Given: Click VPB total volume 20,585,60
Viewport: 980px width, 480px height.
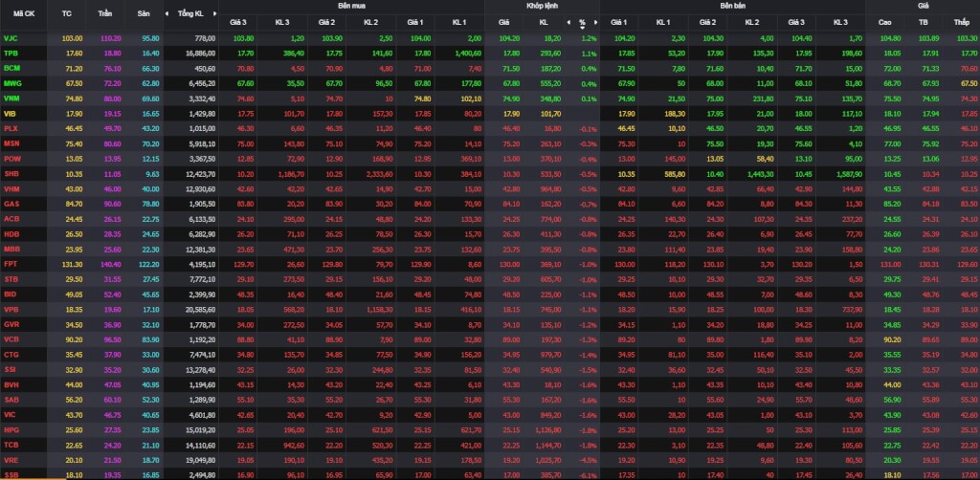Looking at the screenshot, I should pyautogui.click(x=201, y=308).
